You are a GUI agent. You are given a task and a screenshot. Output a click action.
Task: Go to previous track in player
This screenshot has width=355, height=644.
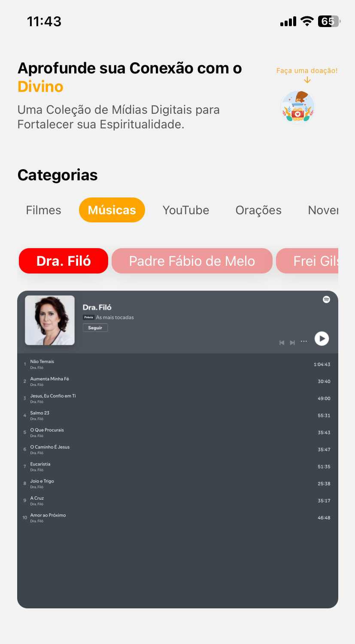point(282,343)
